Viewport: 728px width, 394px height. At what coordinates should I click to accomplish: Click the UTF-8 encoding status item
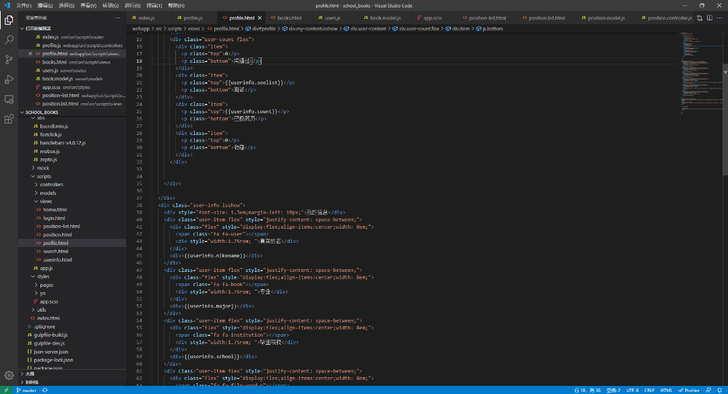coord(632,390)
